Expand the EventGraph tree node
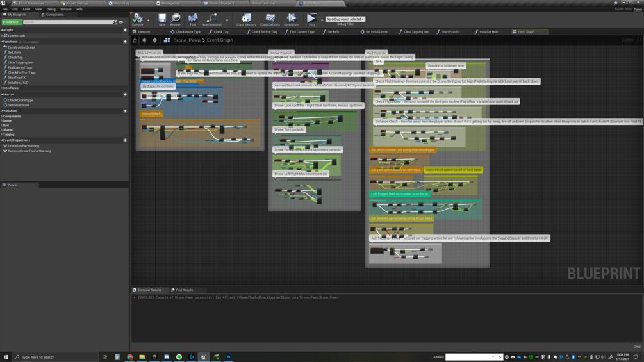The image size is (644, 362). click(x=2, y=36)
